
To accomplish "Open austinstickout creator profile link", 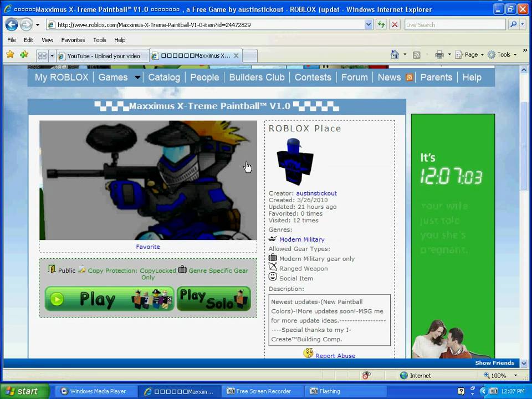I will pyautogui.click(x=316, y=193).
